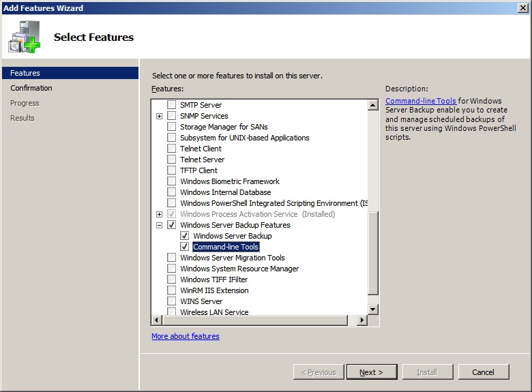Open Command-line Tools link in Description
Viewport: 532px width, 392px height.
(421, 101)
